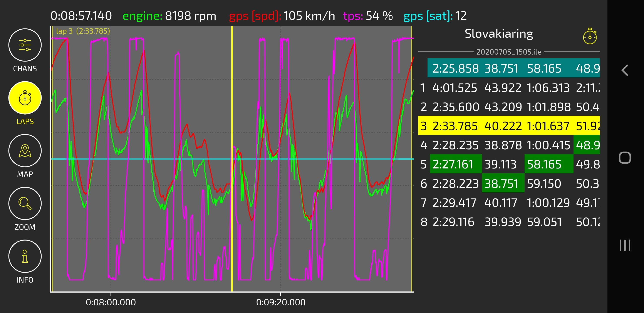
Task: Tap the best lap 2:25.858 summary row
Action: 513,68
